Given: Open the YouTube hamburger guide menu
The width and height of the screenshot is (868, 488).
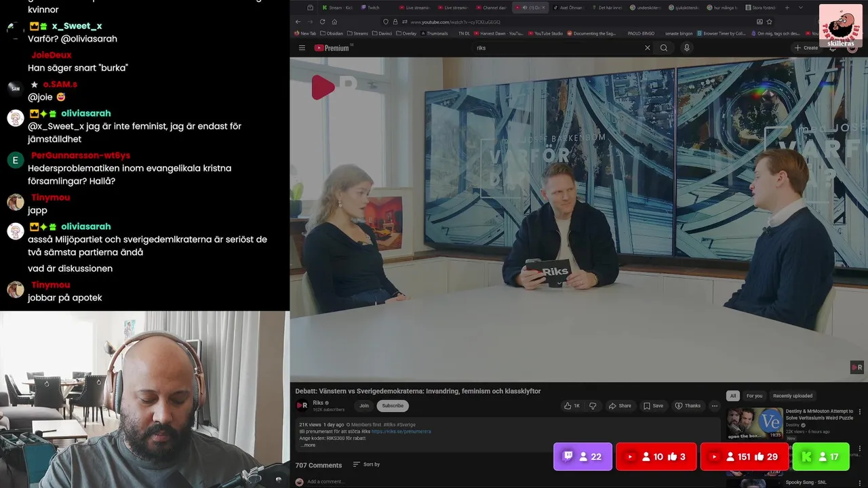Looking at the screenshot, I should (x=302, y=48).
